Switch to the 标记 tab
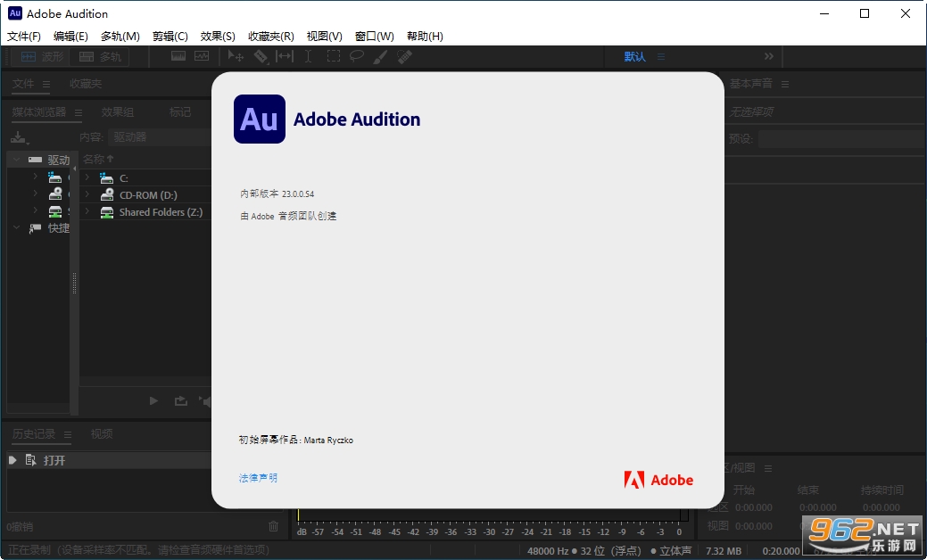The width and height of the screenshot is (927, 560). point(179,112)
